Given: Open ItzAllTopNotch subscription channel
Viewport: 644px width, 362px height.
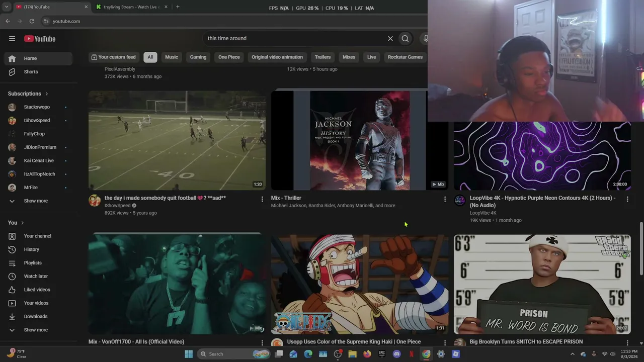Looking at the screenshot, I should tap(38, 174).
